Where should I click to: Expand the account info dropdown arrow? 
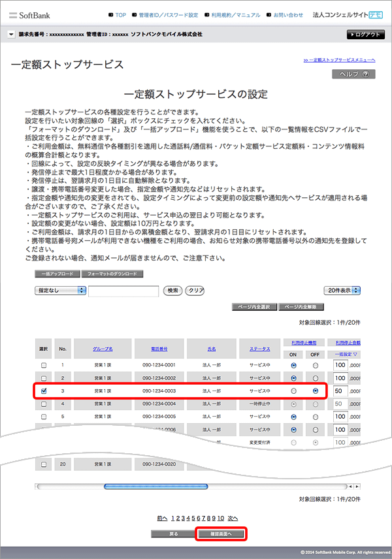pyautogui.click(x=11, y=34)
